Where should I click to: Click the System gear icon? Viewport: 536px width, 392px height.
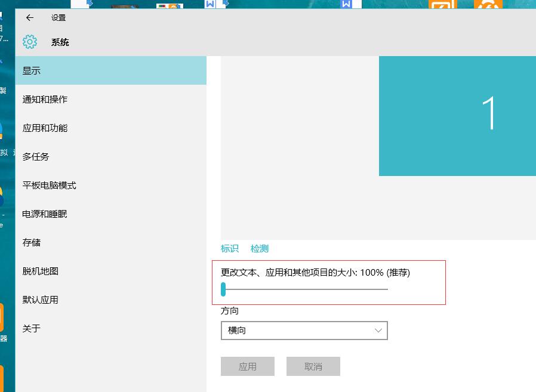click(x=30, y=42)
